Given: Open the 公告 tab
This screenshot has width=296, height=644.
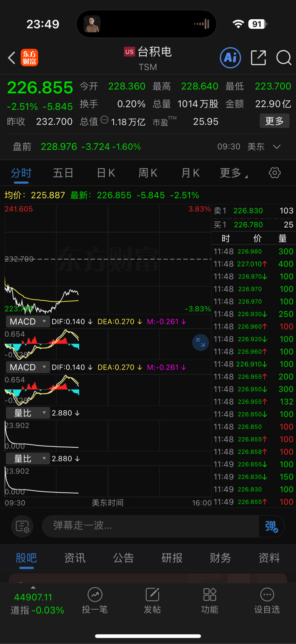Looking at the screenshot, I should tap(123, 558).
